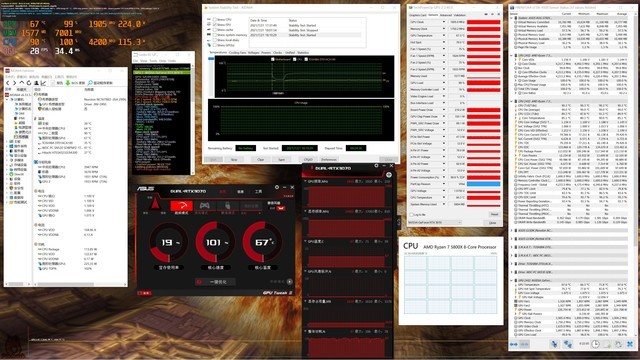Tick the Stress cache checkbox
The width and height of the screenshot is (640, 360).
point(215,30)
